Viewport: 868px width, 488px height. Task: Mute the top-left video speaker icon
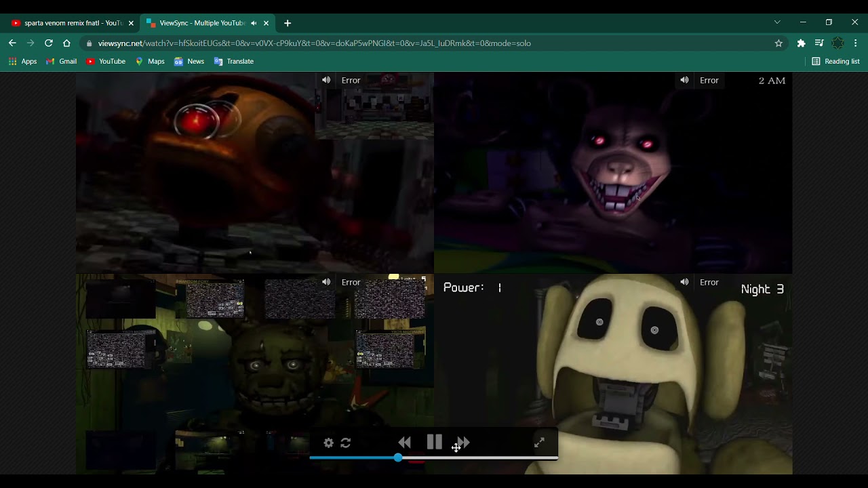pyautogui.click(x=326, y=80)
